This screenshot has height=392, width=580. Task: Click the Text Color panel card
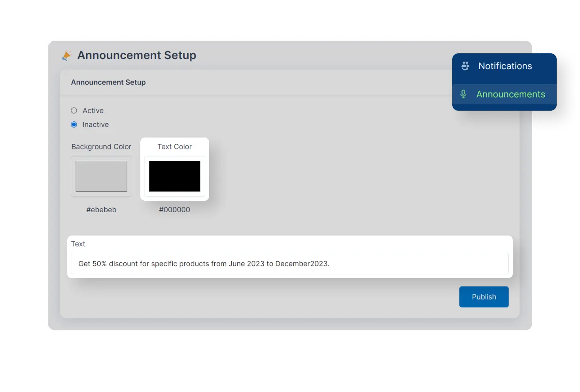174,169
